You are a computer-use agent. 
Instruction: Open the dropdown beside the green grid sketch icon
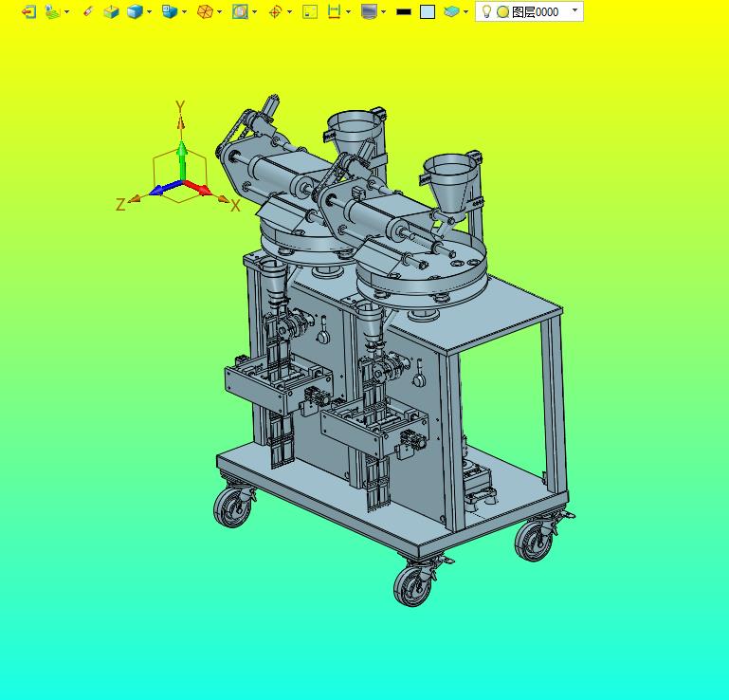[x=67, y=11]
